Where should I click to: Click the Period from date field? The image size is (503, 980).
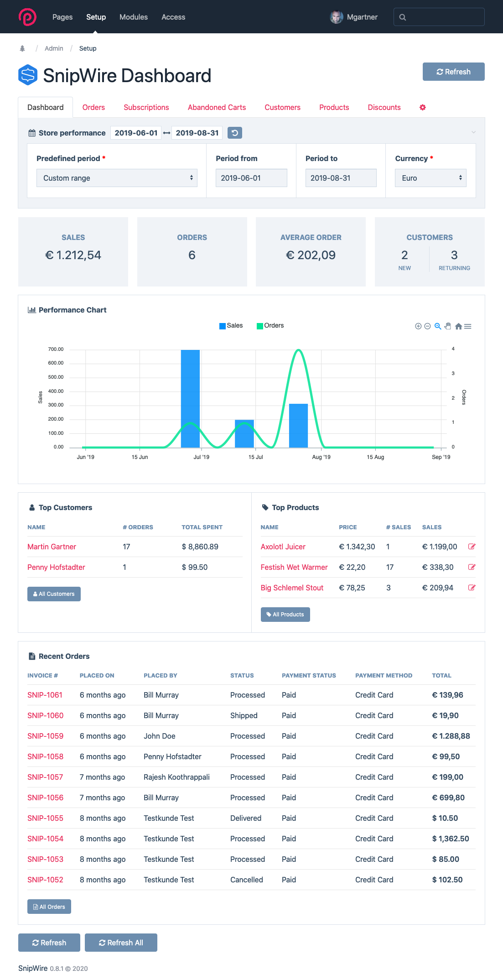click(251, 178)
